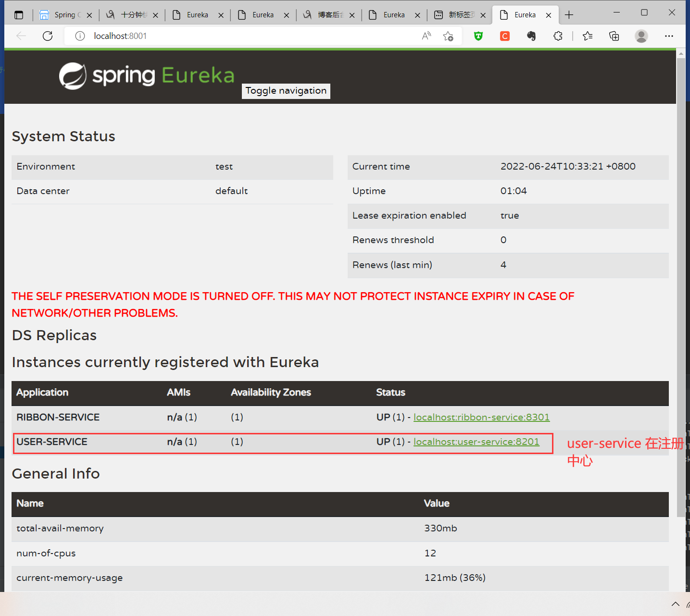Screen dimensions: 690x616
Task: Switch to the 新标签页 tab
Action: coord(460,15)
